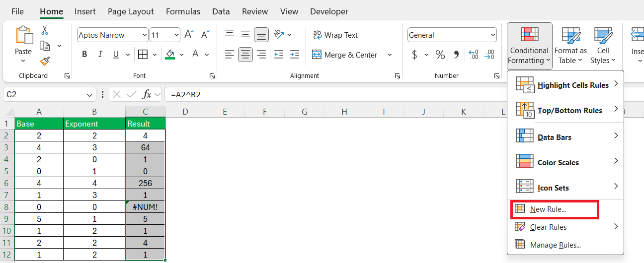644x263 pixels.
Task: Open Format as Table gallery
Action: click(x=570, y=46)
